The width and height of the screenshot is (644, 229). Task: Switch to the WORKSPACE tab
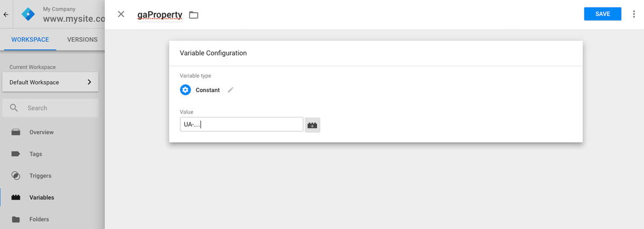tap(30, 40)
